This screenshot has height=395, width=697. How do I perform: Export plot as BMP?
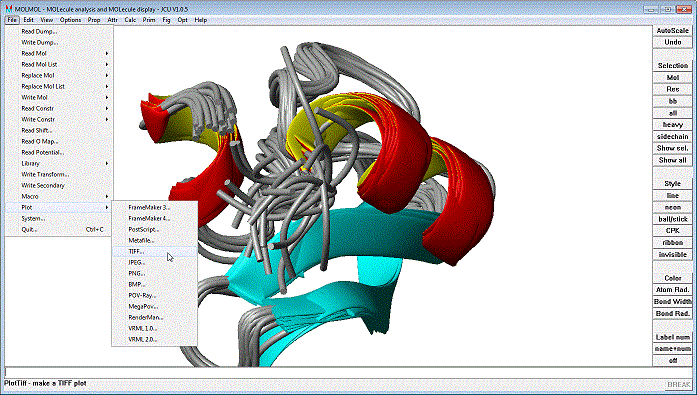(154, 284)
